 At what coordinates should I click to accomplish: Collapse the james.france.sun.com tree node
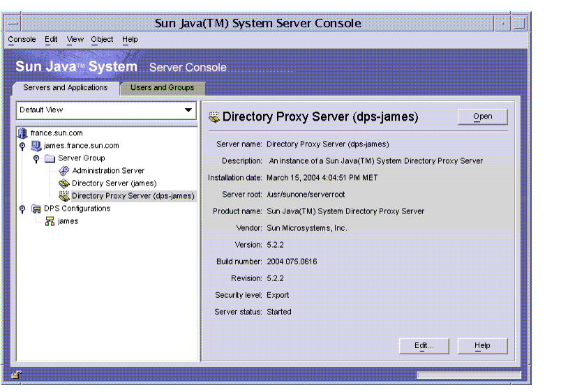[x=22, y=146]
